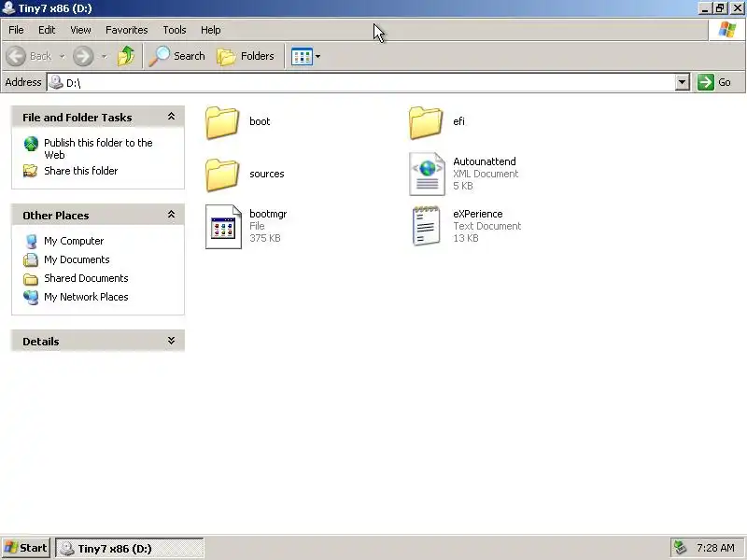Open the Views button menu
The width and height of the screenshot is (747, 560).
tap(305, 57)
